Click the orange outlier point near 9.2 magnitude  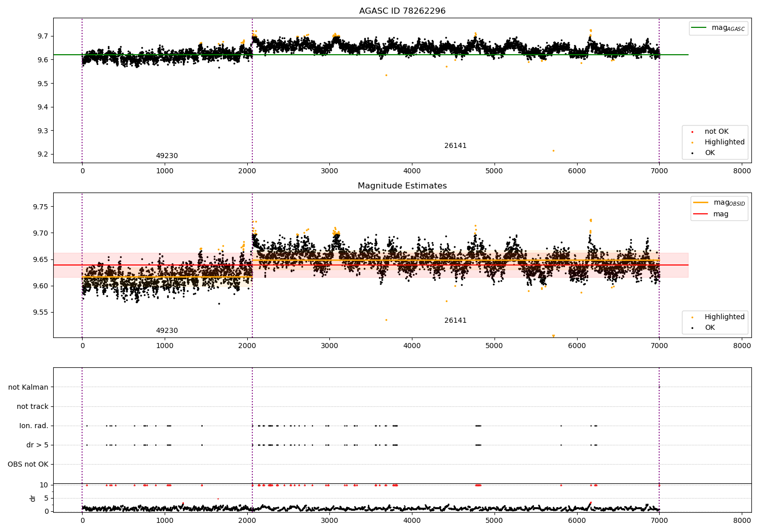click(553, 150)
